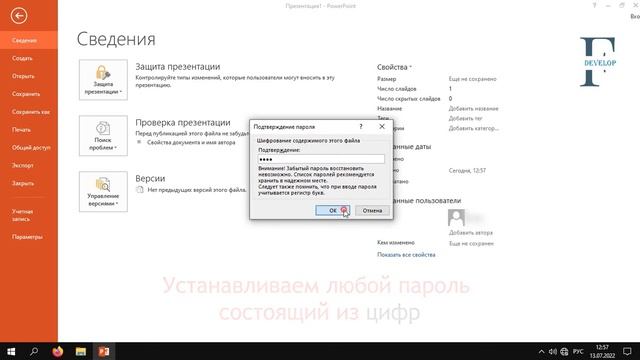The image size is (640, 360).
Task: Open the volume control tray icon
Action: click(553, 351)
